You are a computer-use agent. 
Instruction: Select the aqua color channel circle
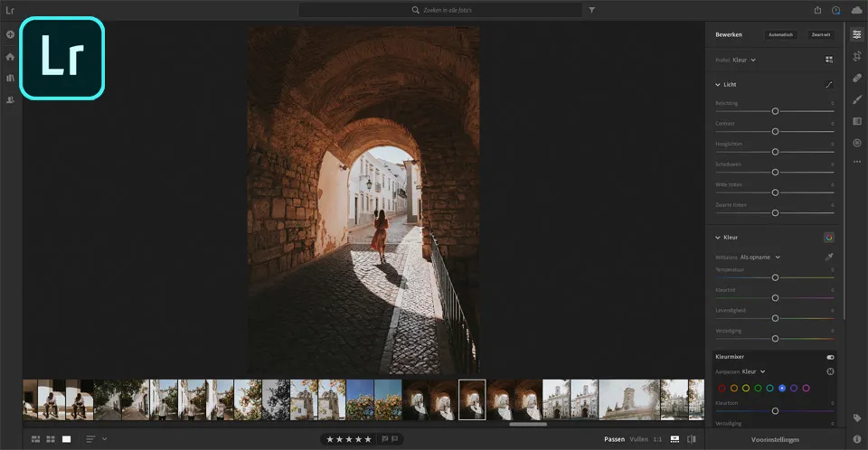pos(769,388)
